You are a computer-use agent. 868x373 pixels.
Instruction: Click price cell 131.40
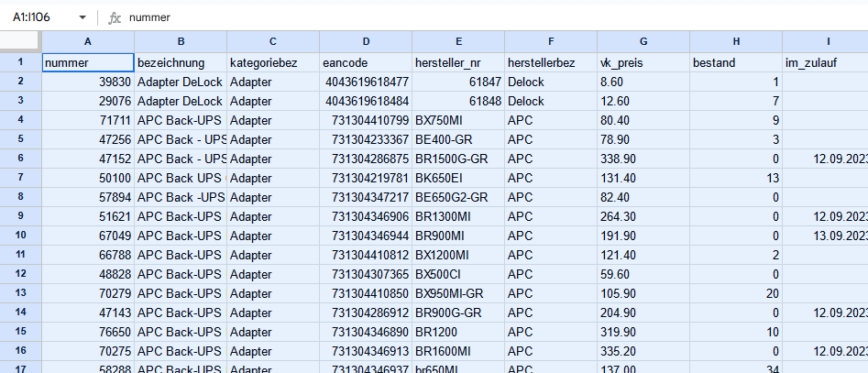pyautogui.click(x=643, y=178)
